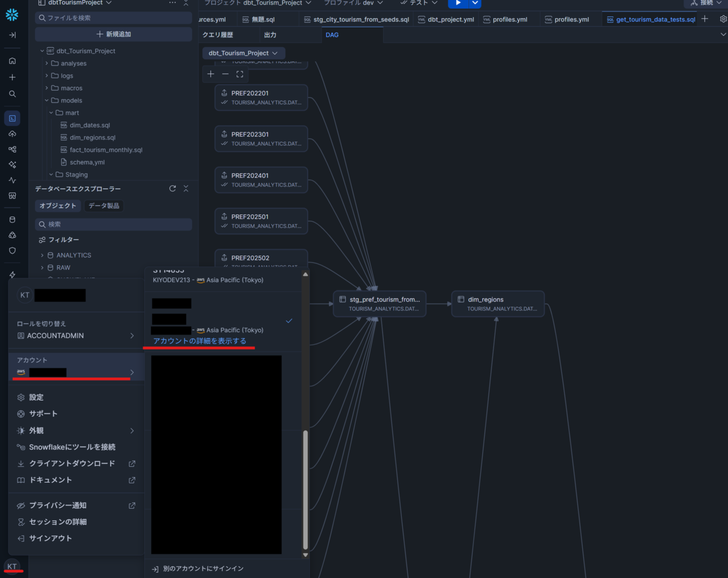Open the Transformation nodes icon in the sidebar
728x578 pixels.
(x=12, y=149)
